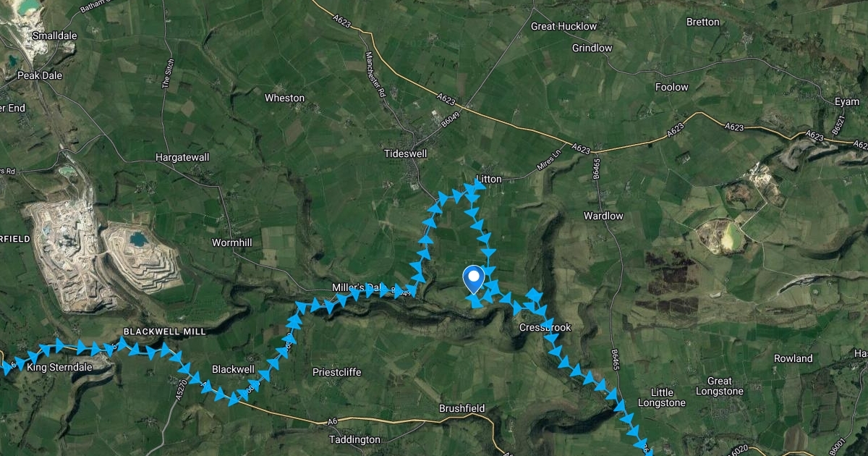Click the Priestcliffe place label

[336, 372]
